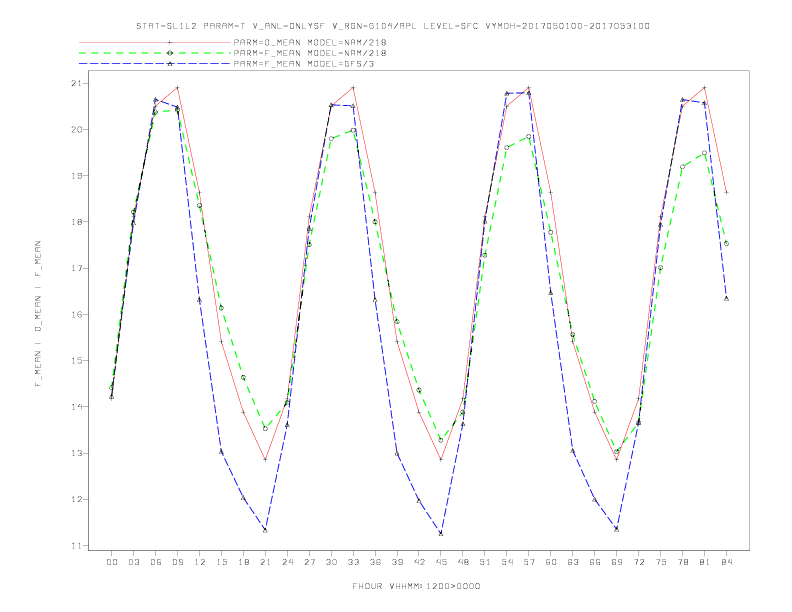Click x-axis forecast hour label 57

pos(529,562)
